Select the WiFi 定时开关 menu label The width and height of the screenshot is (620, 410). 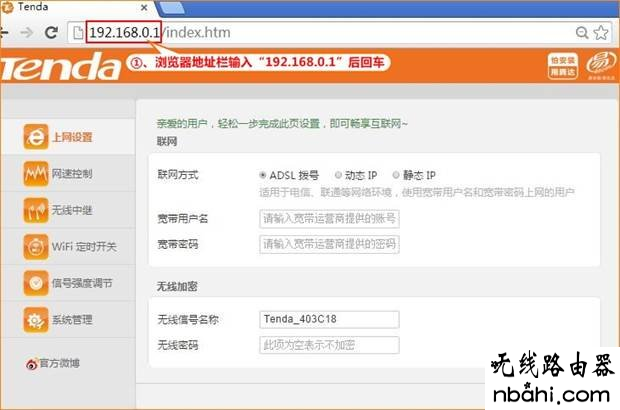[x=84, y=247]
